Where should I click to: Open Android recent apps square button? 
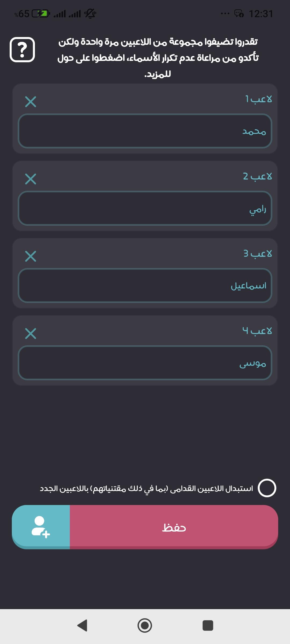pos(208,625)
